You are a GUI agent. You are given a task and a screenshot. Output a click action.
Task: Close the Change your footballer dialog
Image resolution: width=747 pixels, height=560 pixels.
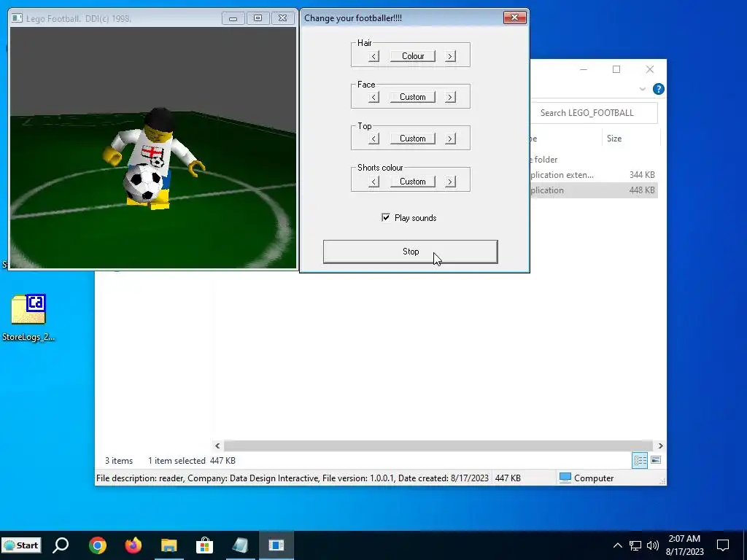pyautogui.click(x=514, y=17)
